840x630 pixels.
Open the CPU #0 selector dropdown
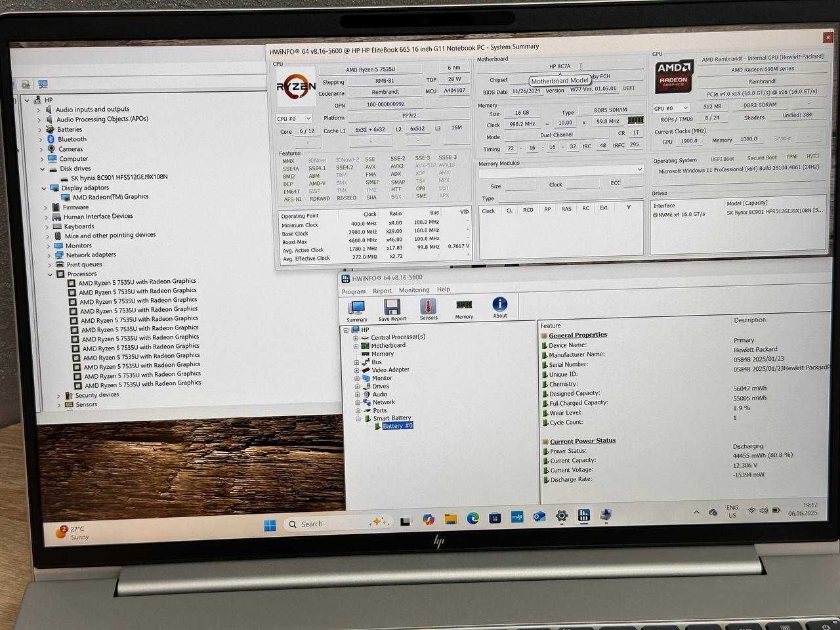pyautogui.click(x=293, y=119)
